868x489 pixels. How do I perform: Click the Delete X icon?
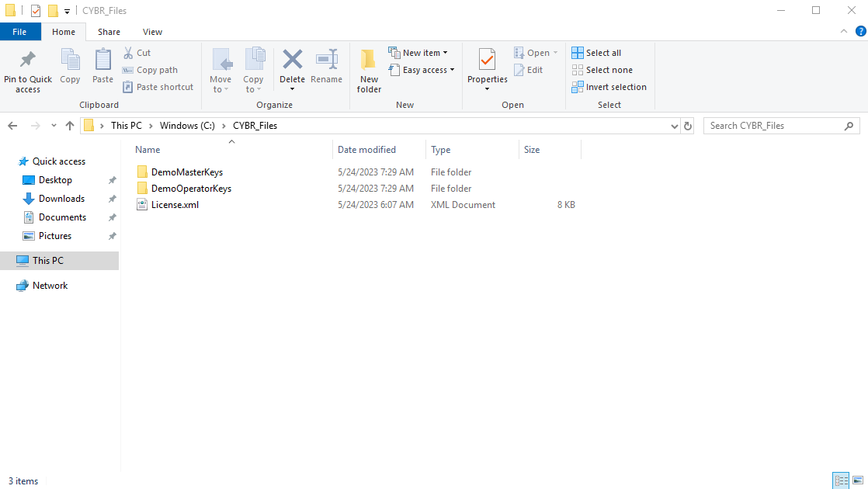[292, 60]
